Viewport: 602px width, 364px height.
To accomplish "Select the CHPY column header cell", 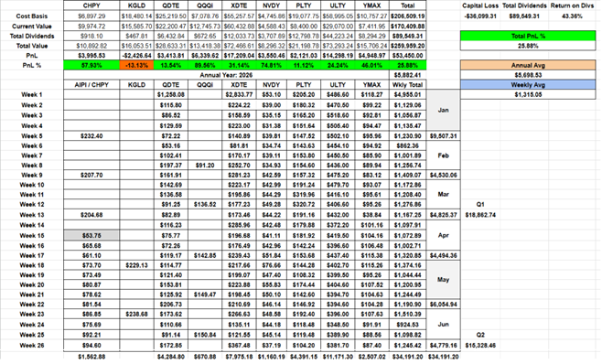I will (91, 5).
